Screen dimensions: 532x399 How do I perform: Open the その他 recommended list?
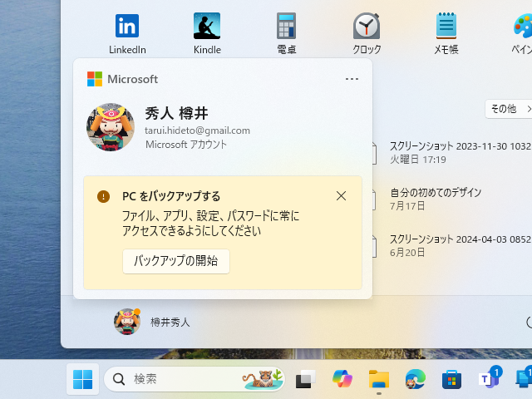pos(509,109)
